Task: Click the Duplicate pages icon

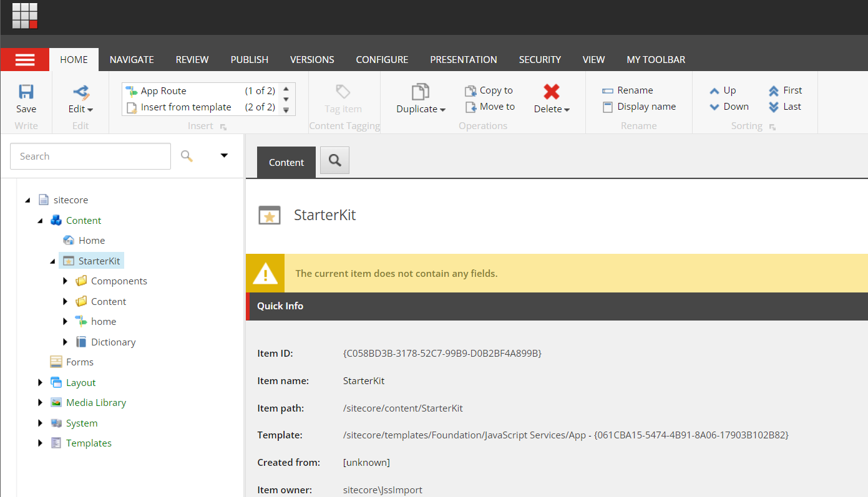Action: (421, 92)
